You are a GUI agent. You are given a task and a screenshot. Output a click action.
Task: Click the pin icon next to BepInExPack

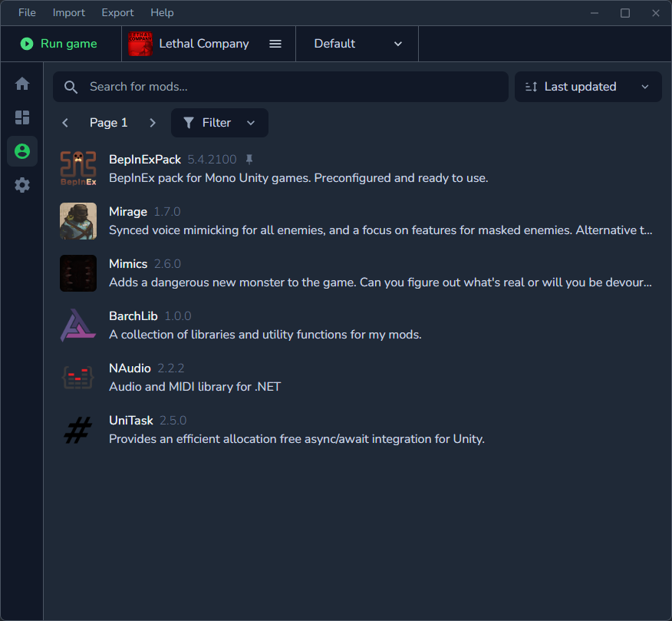pos(249,160)
